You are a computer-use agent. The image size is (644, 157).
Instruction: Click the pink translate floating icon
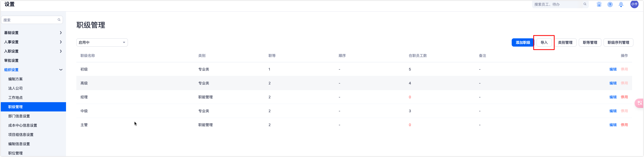[640, 103]
